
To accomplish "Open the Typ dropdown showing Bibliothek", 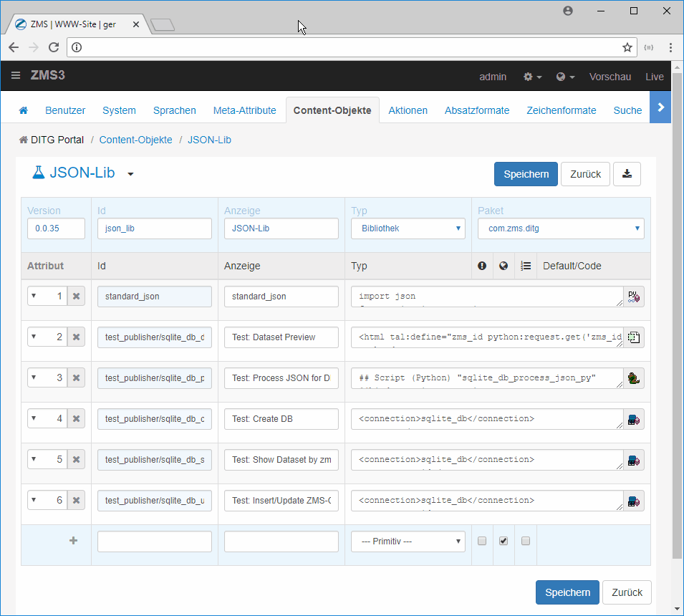I will point(408,228).
